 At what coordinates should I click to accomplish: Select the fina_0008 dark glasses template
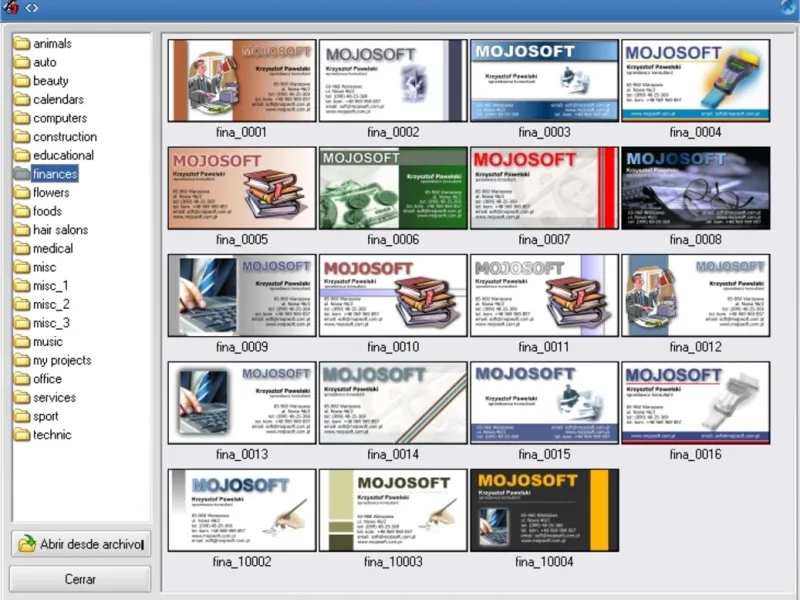(695, 188)
